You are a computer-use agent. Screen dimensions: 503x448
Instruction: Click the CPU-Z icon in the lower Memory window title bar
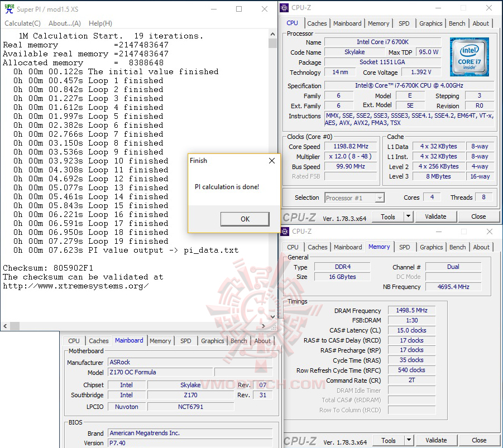285,231
